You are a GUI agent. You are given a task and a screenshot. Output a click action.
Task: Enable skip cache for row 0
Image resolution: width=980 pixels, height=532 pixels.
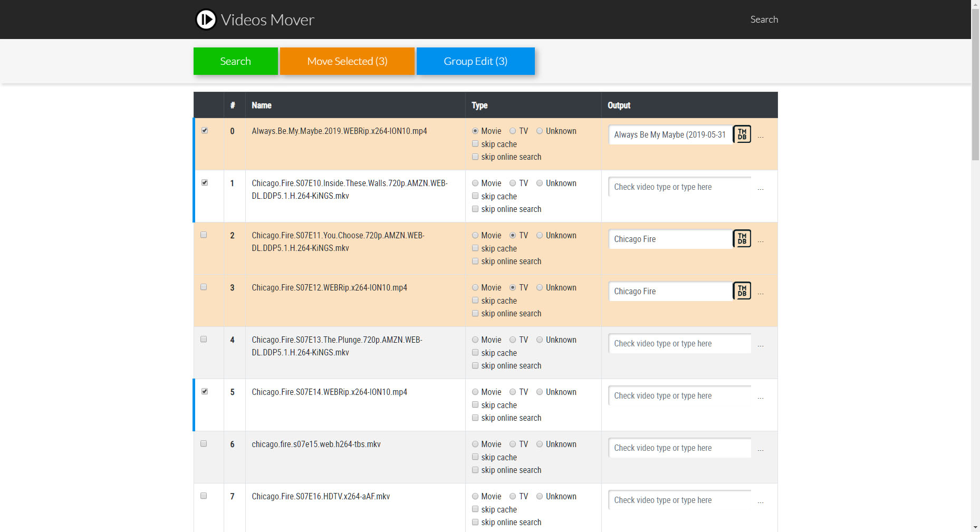(x=475, y=143)
